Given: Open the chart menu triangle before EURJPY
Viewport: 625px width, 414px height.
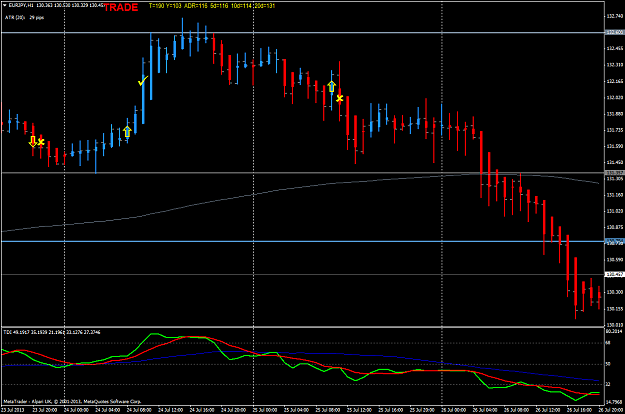Looking at the screenshot, I should point(4,6).
